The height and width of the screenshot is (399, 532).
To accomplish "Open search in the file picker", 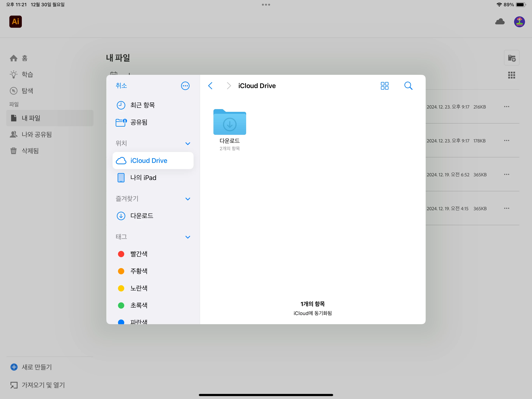I will tap(408, 86).
